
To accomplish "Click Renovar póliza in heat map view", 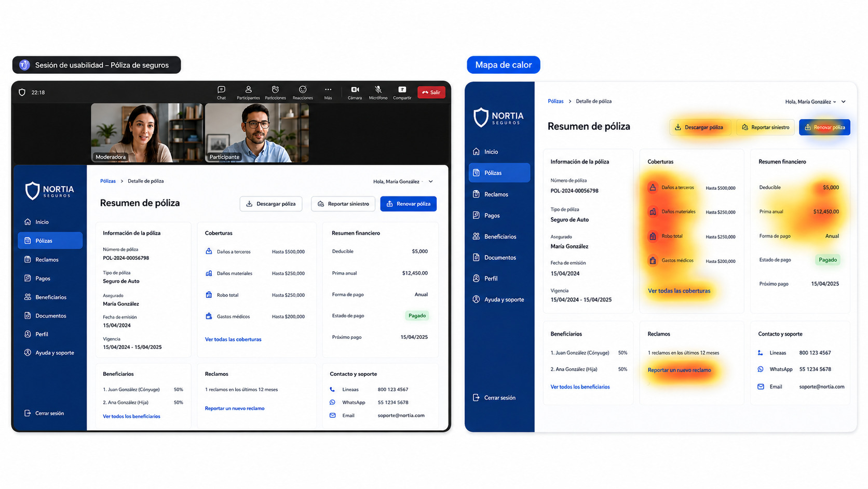I will tap(824, 127).
